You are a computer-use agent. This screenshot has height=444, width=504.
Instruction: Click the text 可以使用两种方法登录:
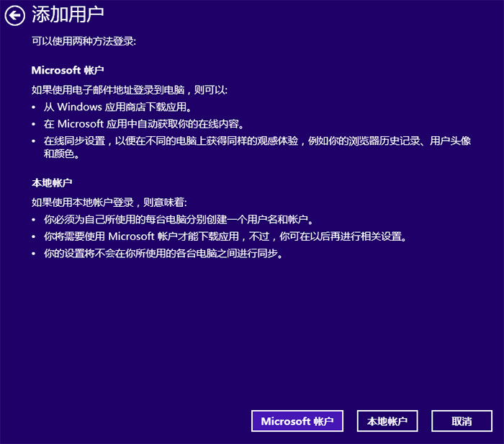click(x=84, y=41)
